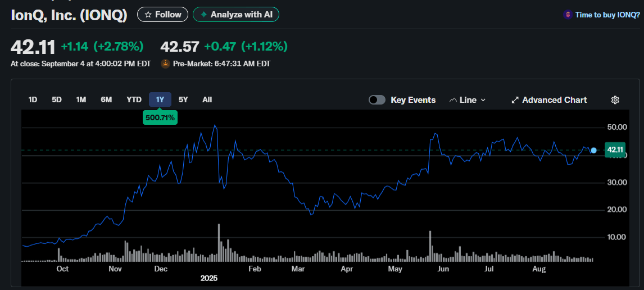Click the sparkle icon in Analyze with AI

click(x=203, y=15)
